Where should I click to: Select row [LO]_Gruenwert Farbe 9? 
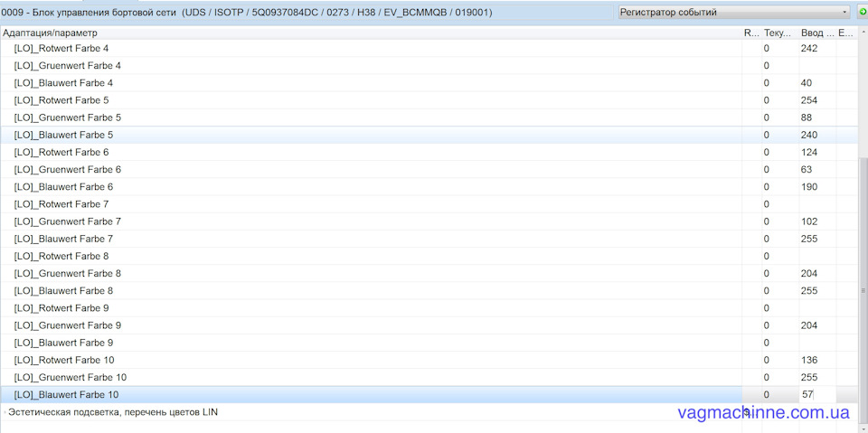(429, 325)
